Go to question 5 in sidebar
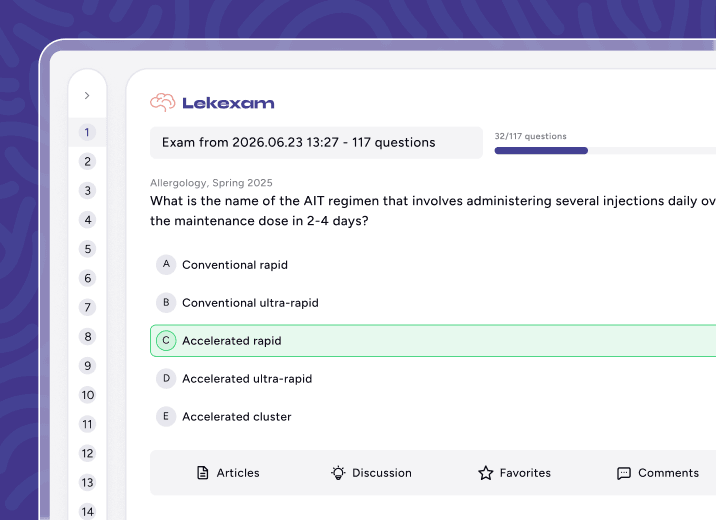716x520 pixels. click(x=87, y=249)
